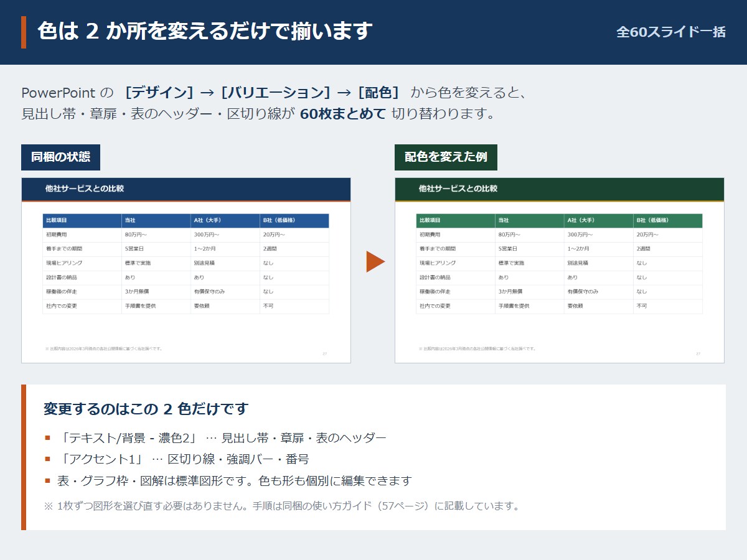Viewport: 747px width, 560px height.
Task: Click 他社サービスとの比較 title in blue preview
Action: (84, 189)
